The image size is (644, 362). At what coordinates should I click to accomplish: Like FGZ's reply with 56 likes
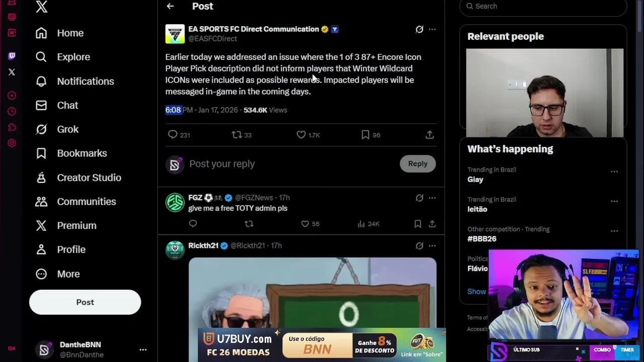tap(304, 224)
